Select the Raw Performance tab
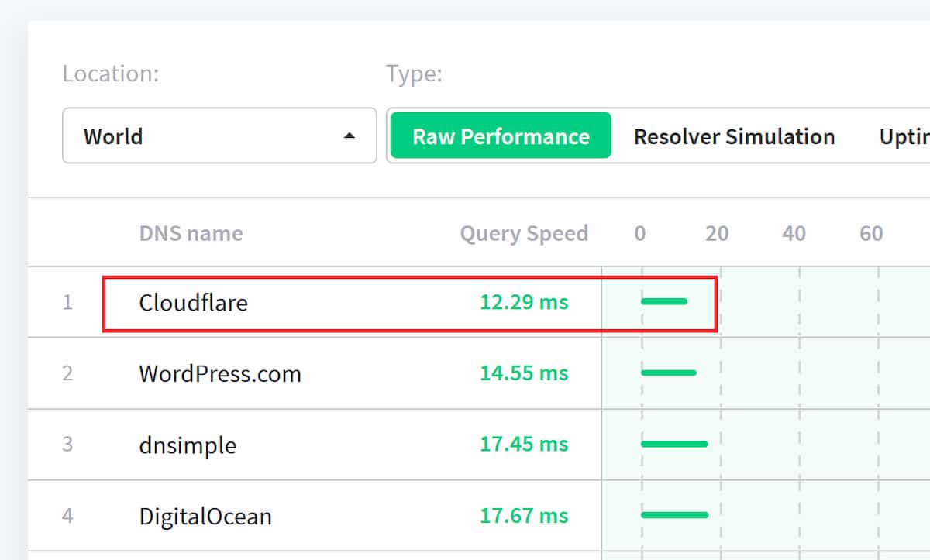Viewport: 930px width, 560px height. [x=501, y=136]
